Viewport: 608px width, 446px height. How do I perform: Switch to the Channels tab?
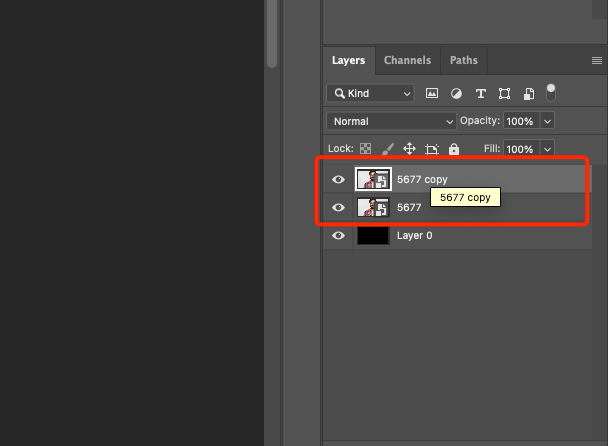click(x=407, y=61)
